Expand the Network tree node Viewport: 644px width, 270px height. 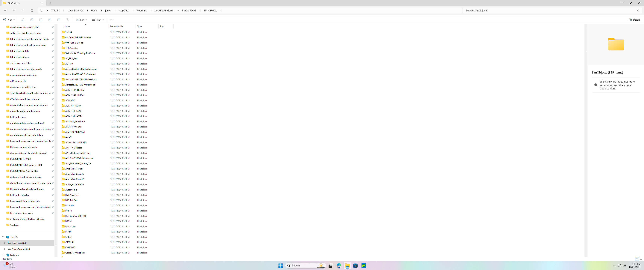[3, 255]
